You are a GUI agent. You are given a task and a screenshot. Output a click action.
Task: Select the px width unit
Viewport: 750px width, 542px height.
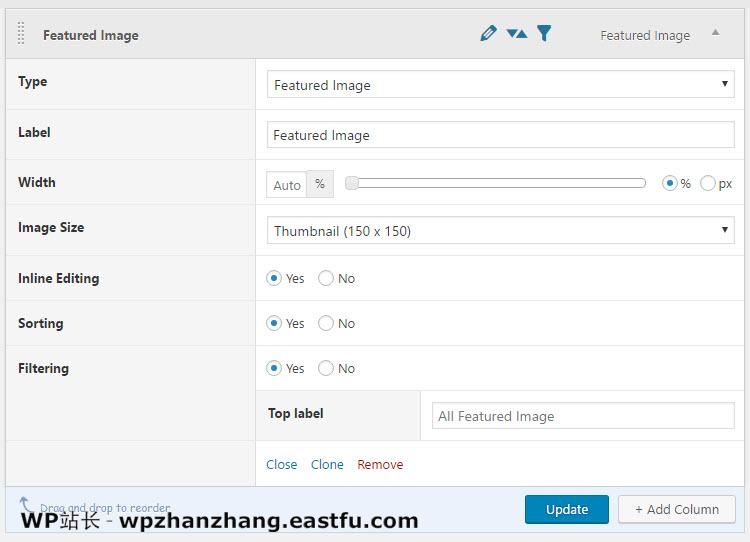(x=708, y=184)
